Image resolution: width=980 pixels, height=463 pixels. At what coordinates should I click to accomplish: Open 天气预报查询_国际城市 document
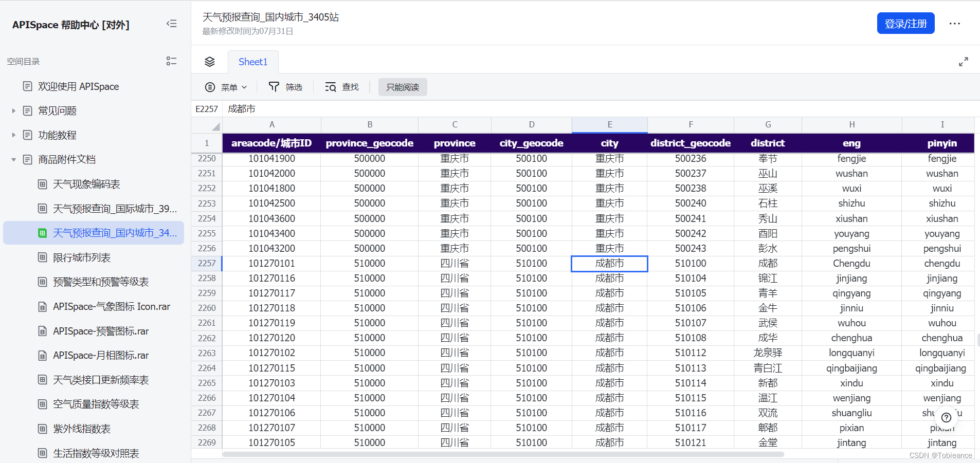tap(115, 209)
